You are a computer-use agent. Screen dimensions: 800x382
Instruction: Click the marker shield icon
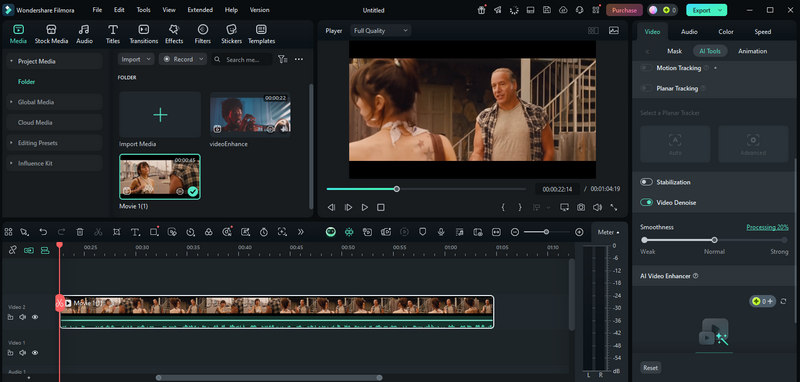click(422, 232)
